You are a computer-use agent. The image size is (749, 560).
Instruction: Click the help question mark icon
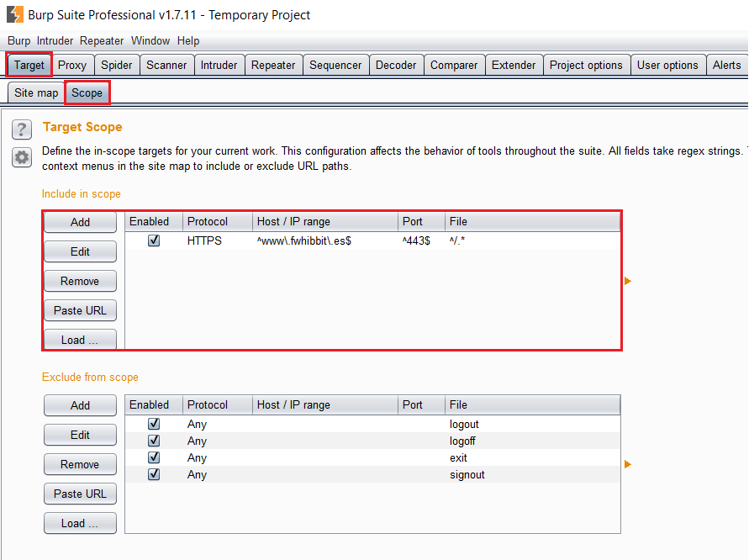coord(22,129)
